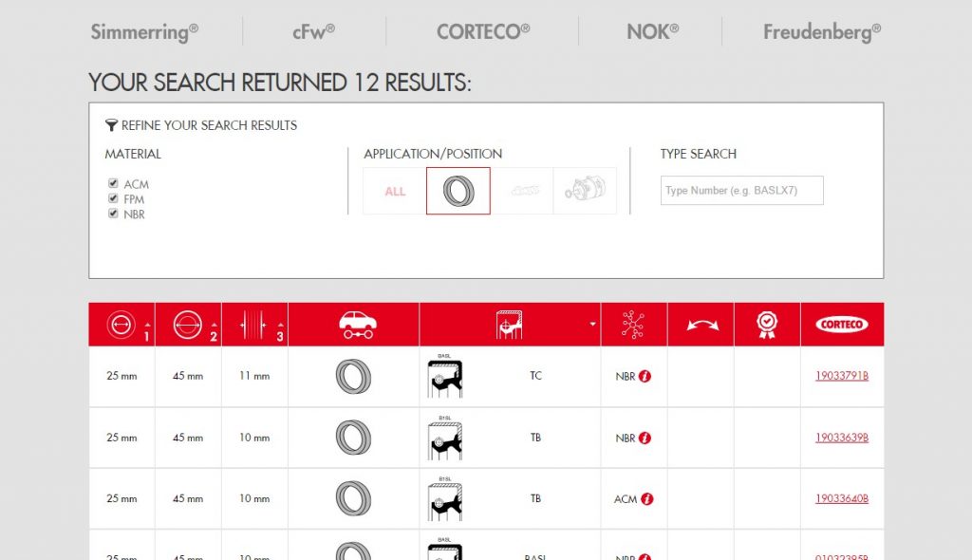The height and width of the screenshot is (560, 972).
Task: Click the 25 mm cell in row 19033640B
Action: (121, 498)
